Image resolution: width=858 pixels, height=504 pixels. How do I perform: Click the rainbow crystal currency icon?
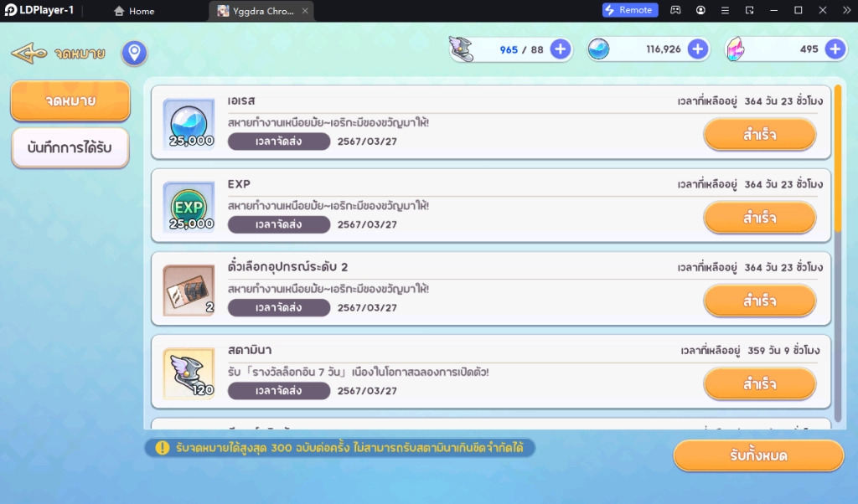737,49
